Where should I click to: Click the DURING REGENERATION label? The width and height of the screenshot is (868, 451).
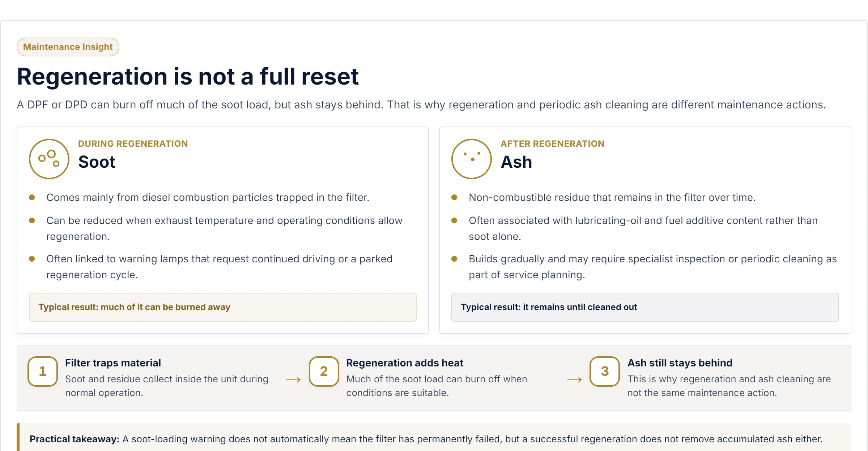tap(133, 144)
